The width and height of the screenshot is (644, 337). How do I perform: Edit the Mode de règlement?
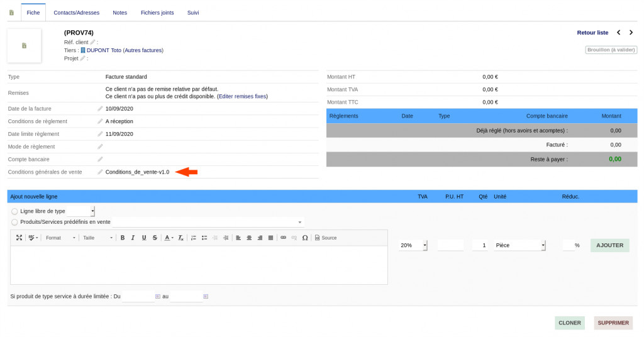[x=100, y=146]
